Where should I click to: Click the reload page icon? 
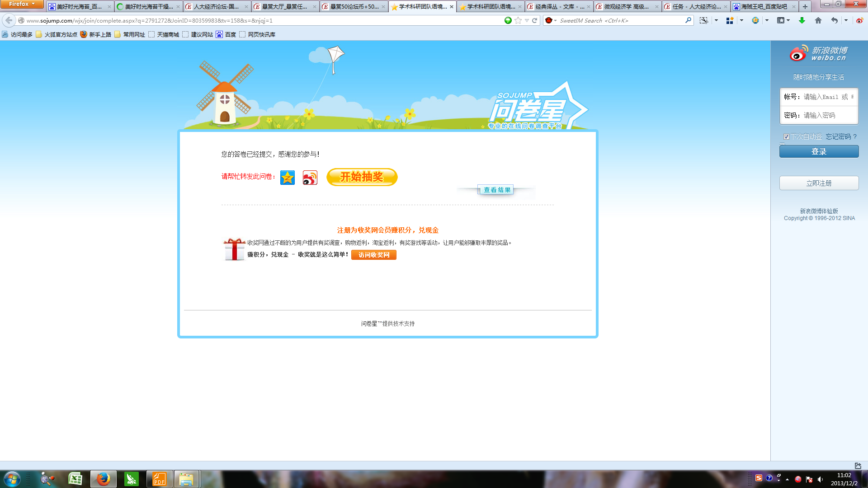534,20
